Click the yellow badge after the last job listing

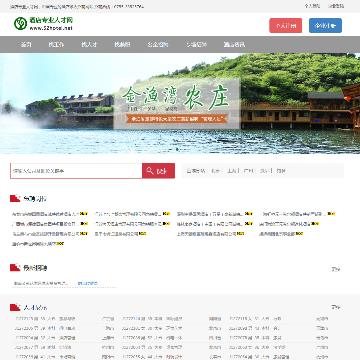pyautogui.click(x=60, y=244)
